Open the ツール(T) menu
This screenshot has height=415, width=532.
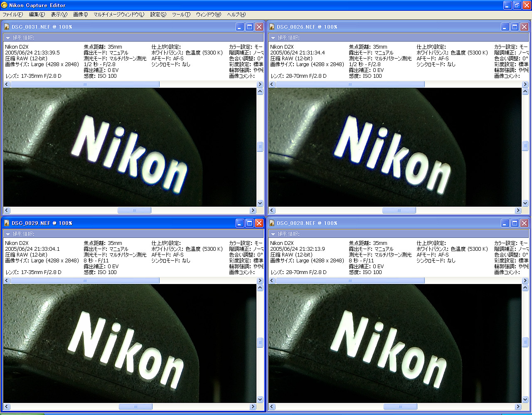tap(181, 15)
